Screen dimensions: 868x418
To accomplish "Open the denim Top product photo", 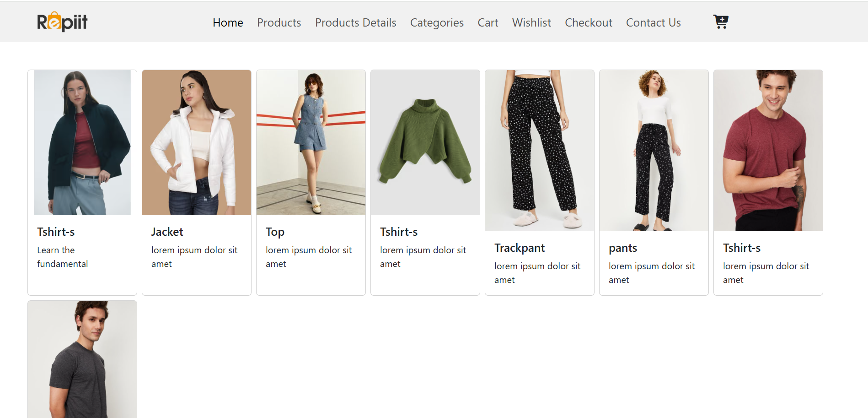I will [x=311, y=142].
